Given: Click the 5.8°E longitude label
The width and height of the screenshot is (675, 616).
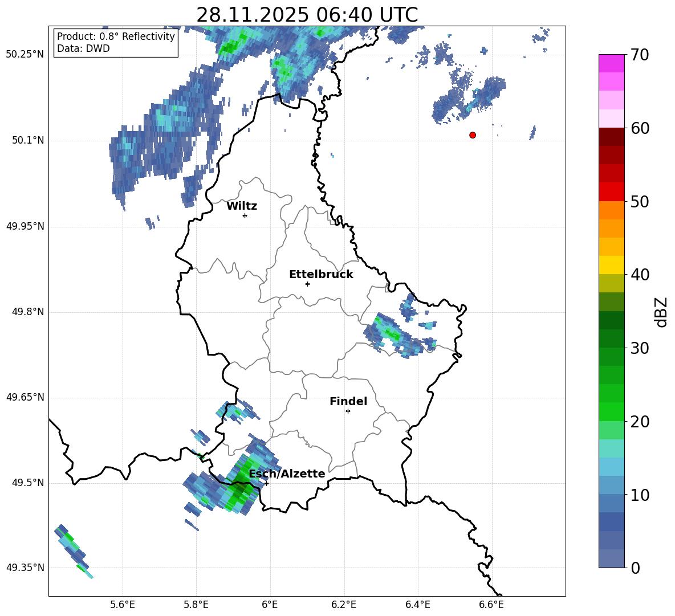Looking at the screenshot, I should point(196,605).
